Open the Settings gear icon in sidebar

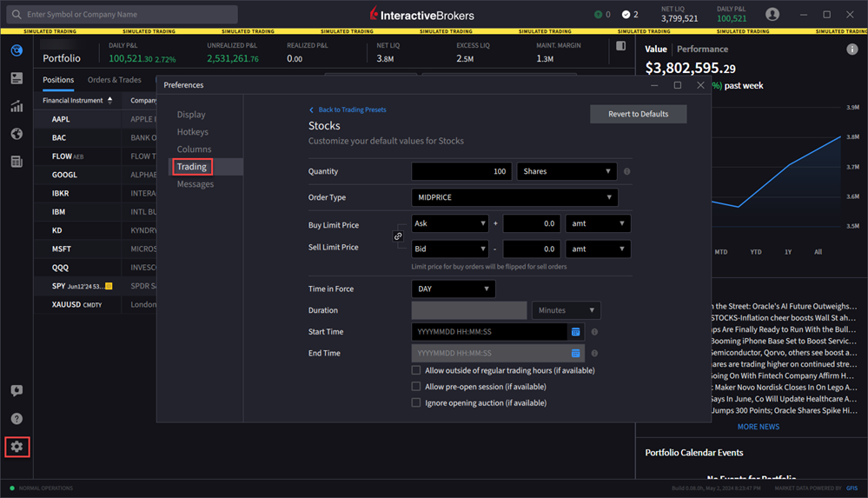click(x=17, y=447)
